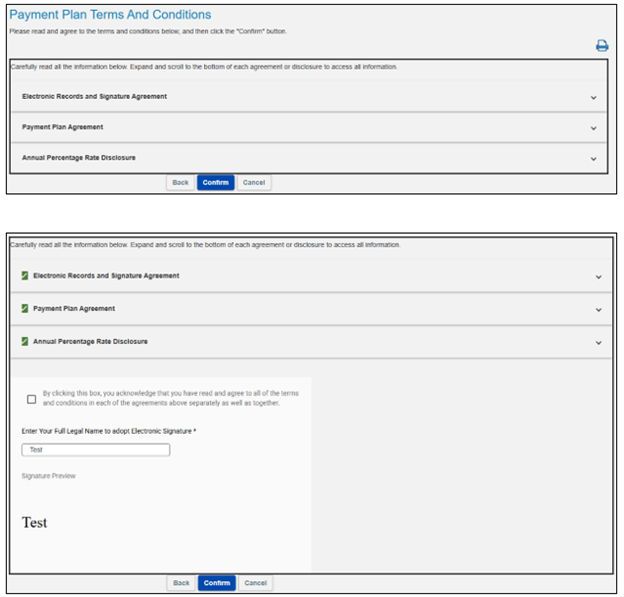Click green check icon beside Annual Percentage Rate Disclosure
This screenshot has width=624, height=597.
coord(25,341)
